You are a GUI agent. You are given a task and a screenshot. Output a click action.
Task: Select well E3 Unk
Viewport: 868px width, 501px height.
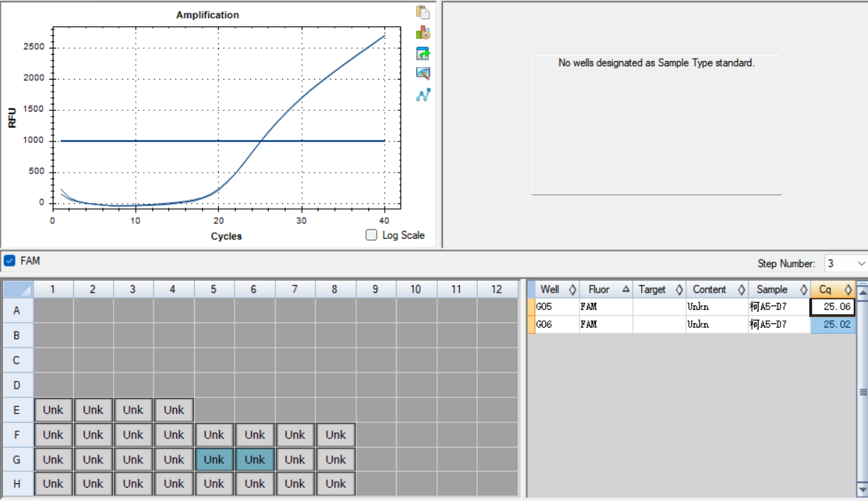click(x=133, y=410)
